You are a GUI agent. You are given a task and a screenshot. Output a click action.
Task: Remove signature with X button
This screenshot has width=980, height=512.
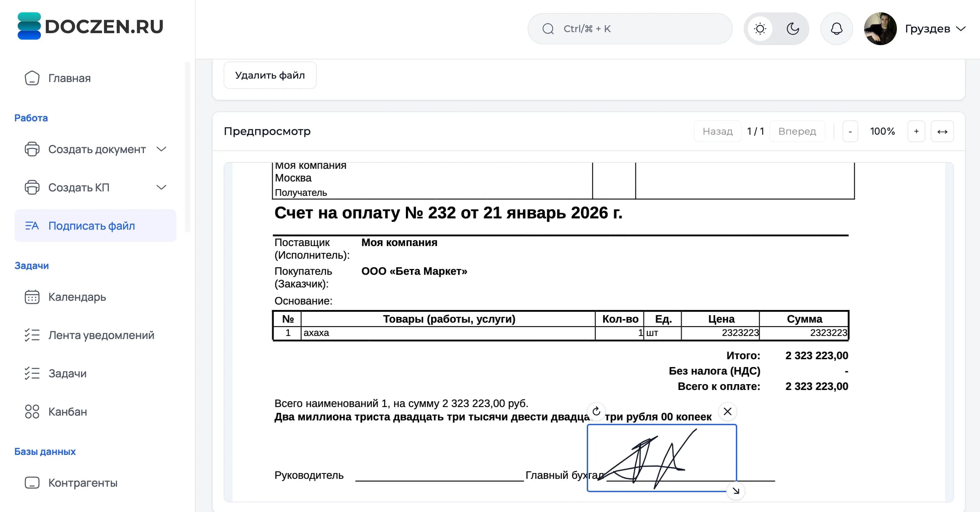727,411
